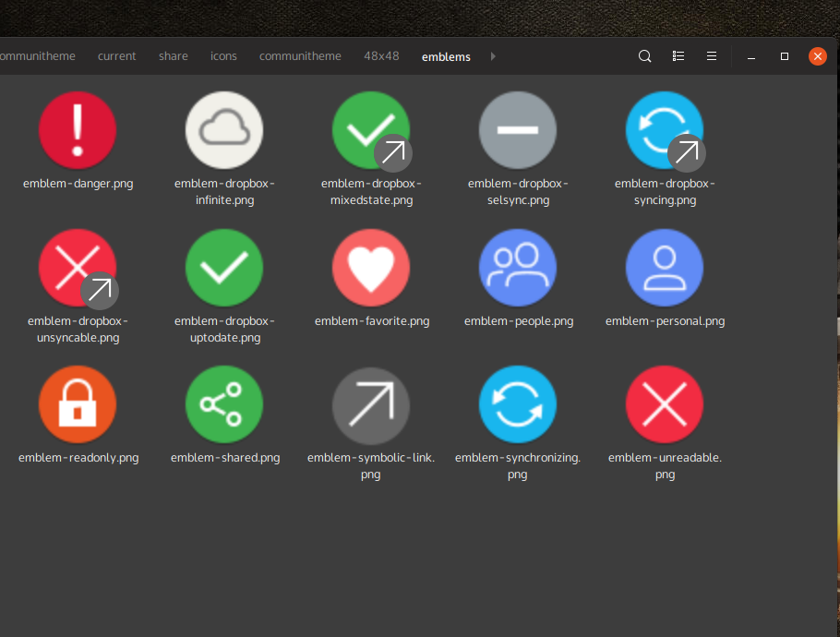Close the file manager window
The image size is (840, 637).
(x=818, y=56)
